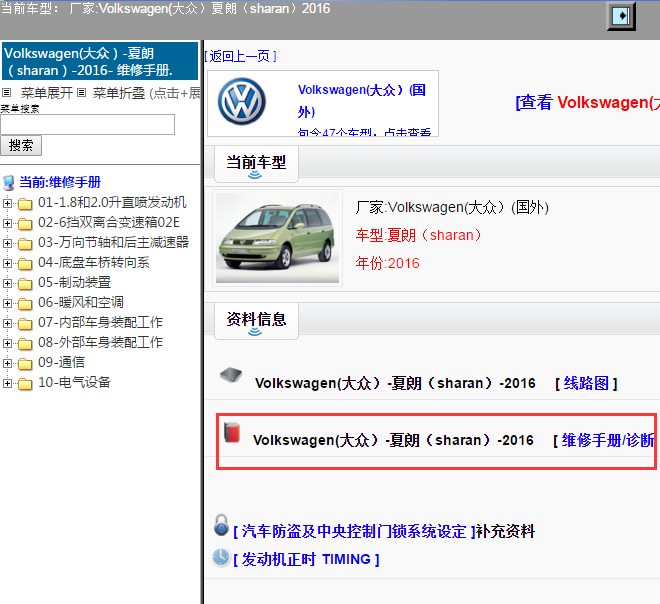Image resolution: width=660 pixels, height=604 pixels.
Task: Select tree item 10-电气设备
Action: point(75,383)
